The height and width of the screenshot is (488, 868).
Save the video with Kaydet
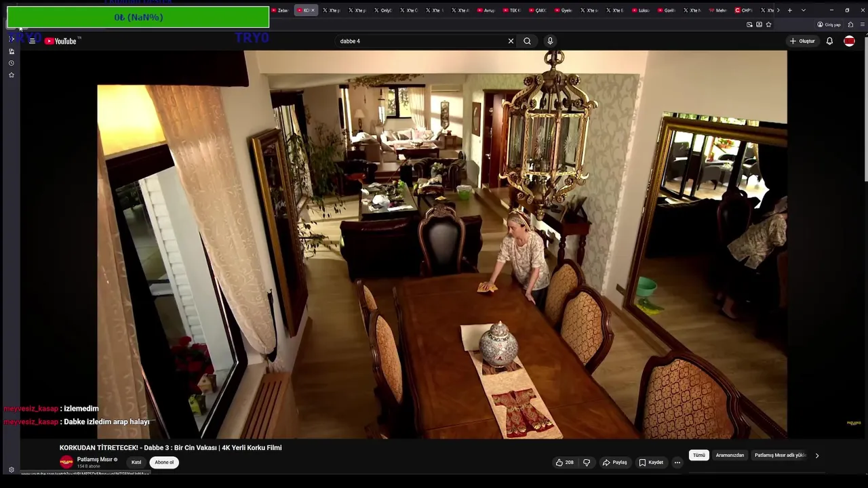point(651,462)
